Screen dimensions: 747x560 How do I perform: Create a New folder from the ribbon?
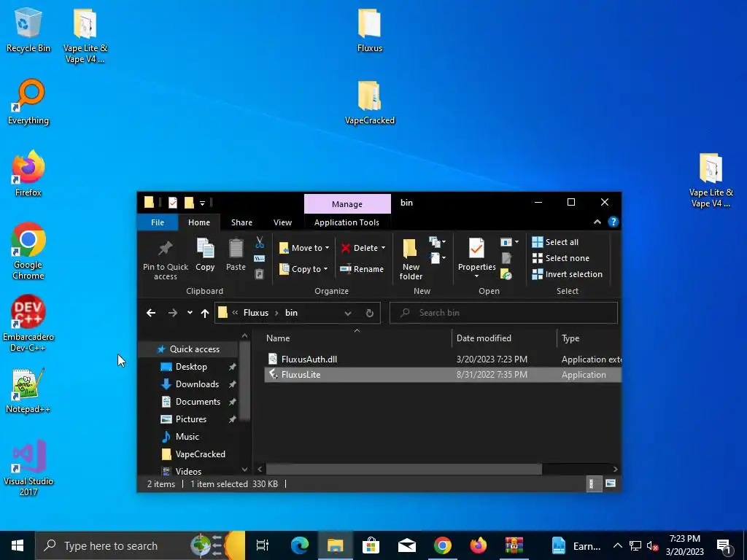pos(411,260)
